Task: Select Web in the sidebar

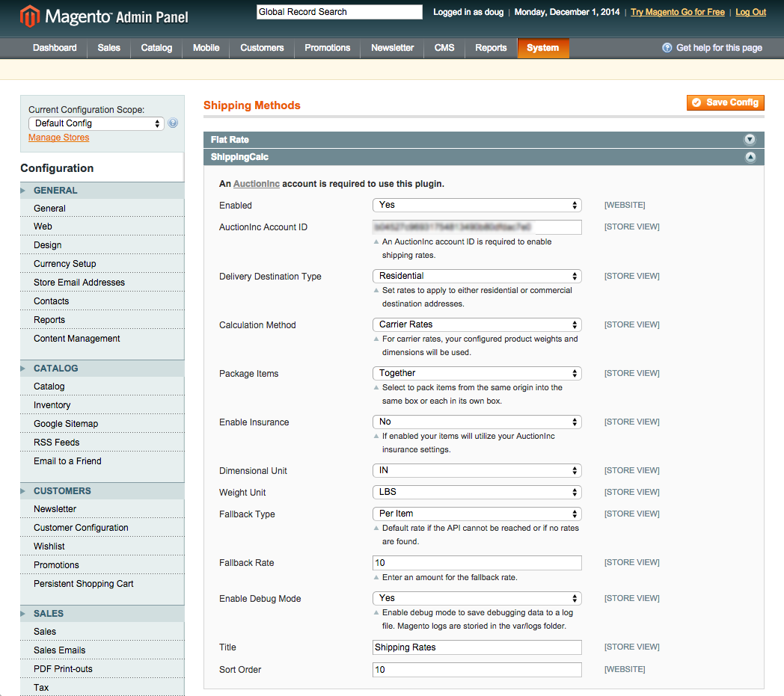Action: click(102, 227)
